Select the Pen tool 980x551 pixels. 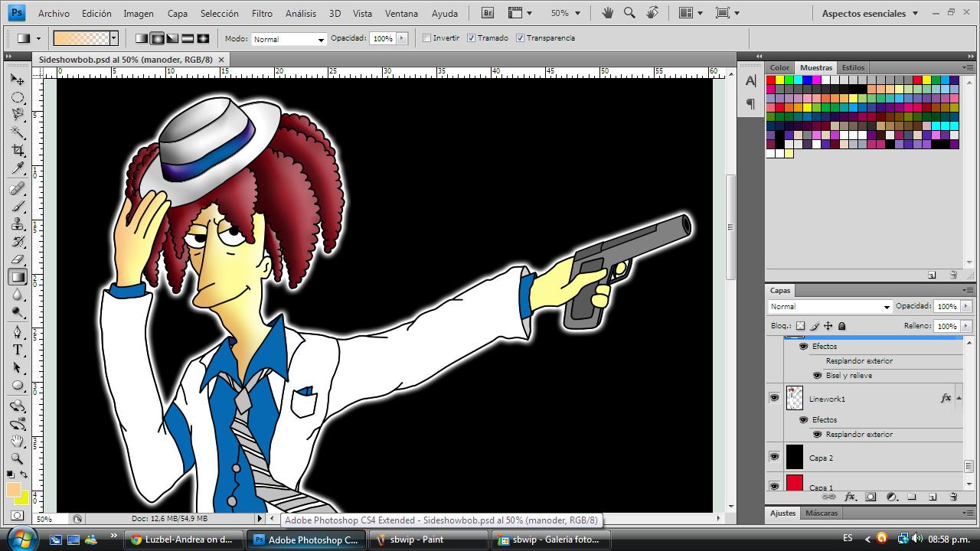pos(18,333)
